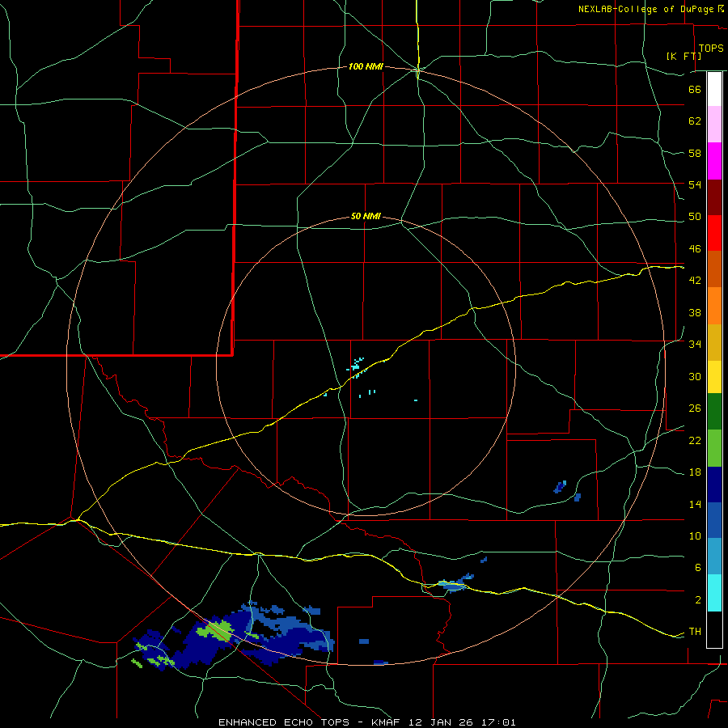
Task: Click the 46 legend value
Action: point(695,249)
